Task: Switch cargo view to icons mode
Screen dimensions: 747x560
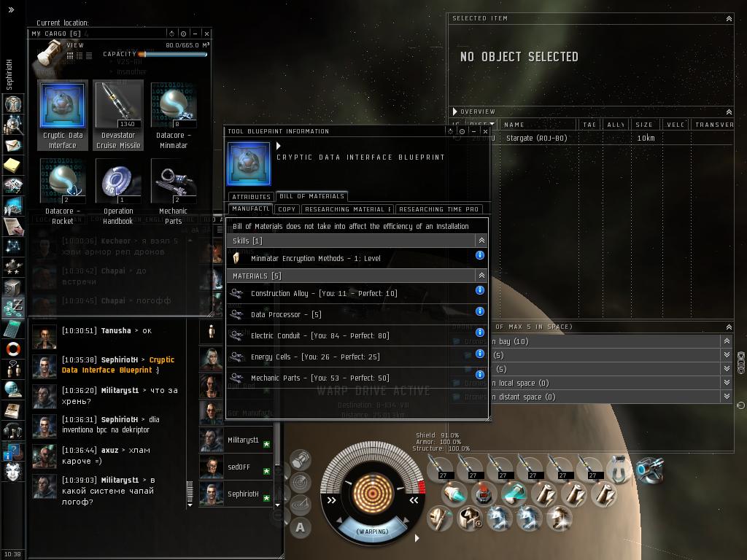Action: click(70, 55)
